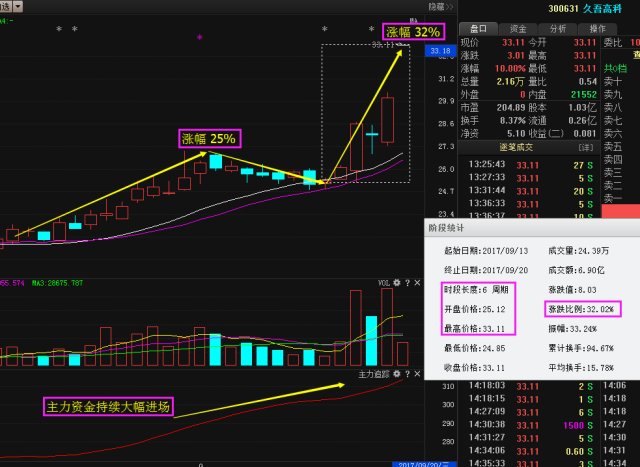The width and height of the screenshot is (640, 467).
Task: Click 平均换手:15.78% value
Action: pos(581,367)
